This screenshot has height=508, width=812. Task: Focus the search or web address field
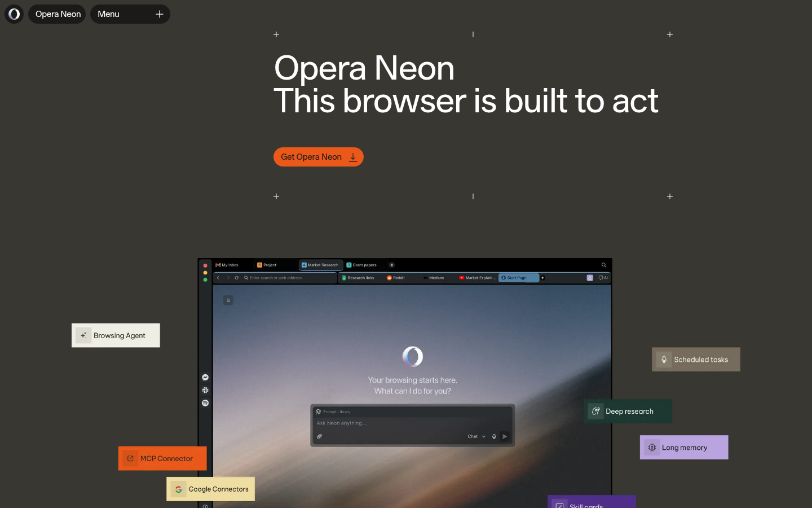pyautogui.click(x=289, y=278)
